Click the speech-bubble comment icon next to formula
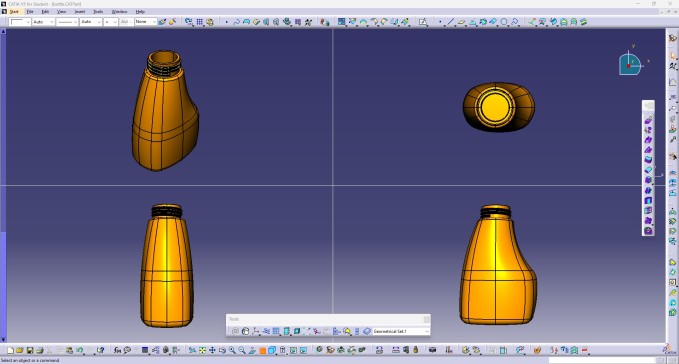The image size is (679, 364). pyautogui.click(x=127, y=350)
